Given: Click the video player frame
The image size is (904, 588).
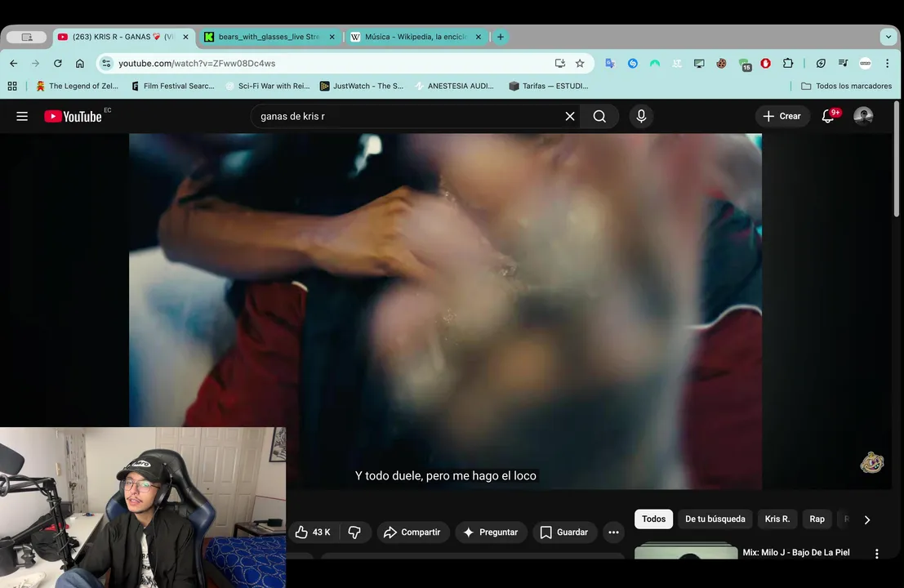Looking at the screenshot, I should [x=445, y=311].
